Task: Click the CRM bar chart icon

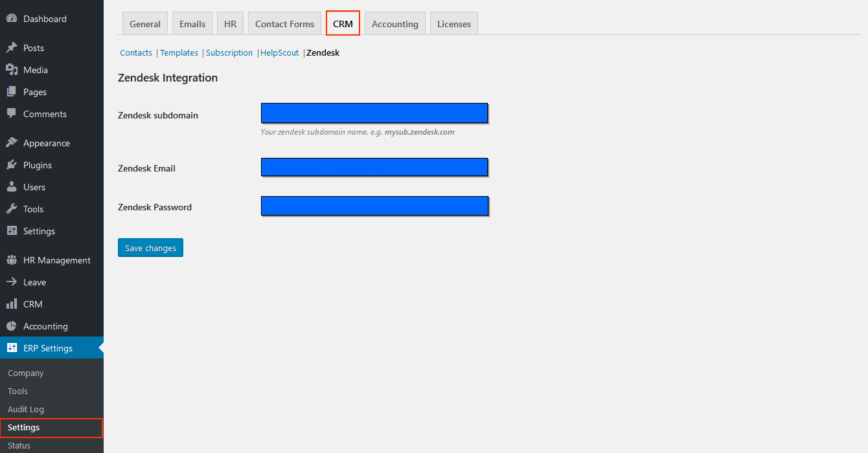Action: tap(12, 304)
